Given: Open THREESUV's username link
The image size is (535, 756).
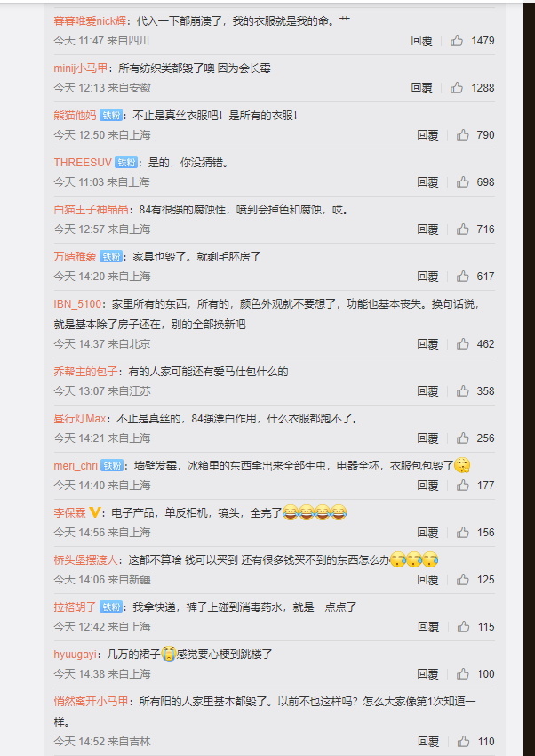Looking at the screenshot, I should (83, 163).
